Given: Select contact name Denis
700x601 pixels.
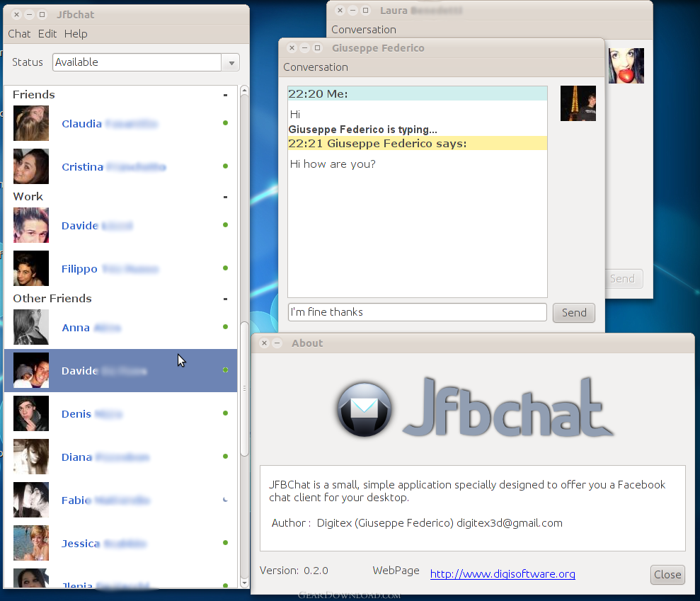Looking at the screenshot, I should tap(76, 414).
